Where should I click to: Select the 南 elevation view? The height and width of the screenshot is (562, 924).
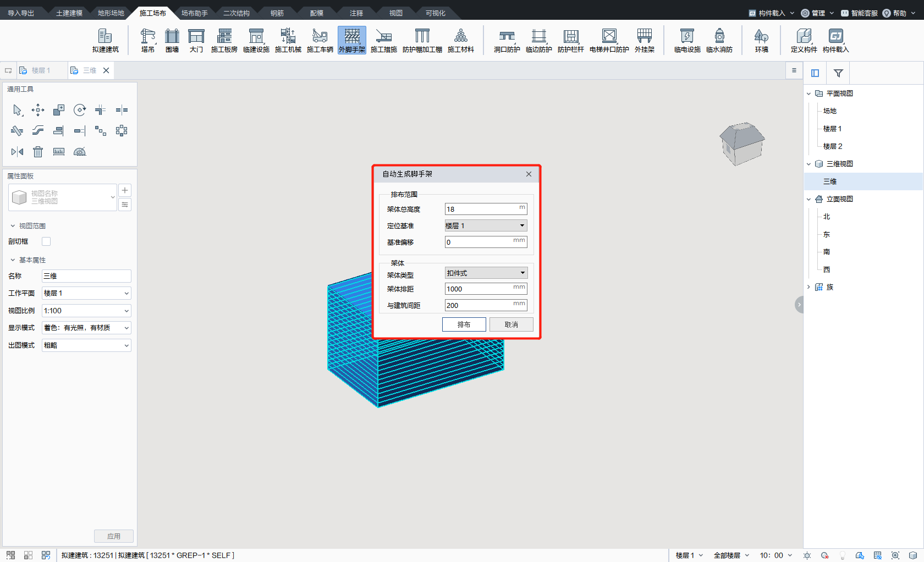(827, 252)
